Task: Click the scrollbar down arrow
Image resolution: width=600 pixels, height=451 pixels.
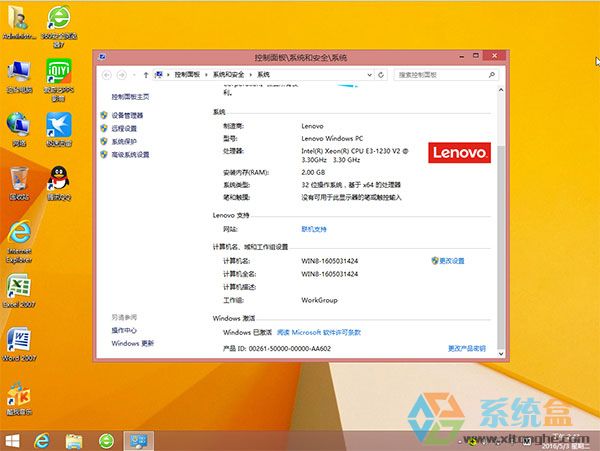Action: (x=501, y=354)
